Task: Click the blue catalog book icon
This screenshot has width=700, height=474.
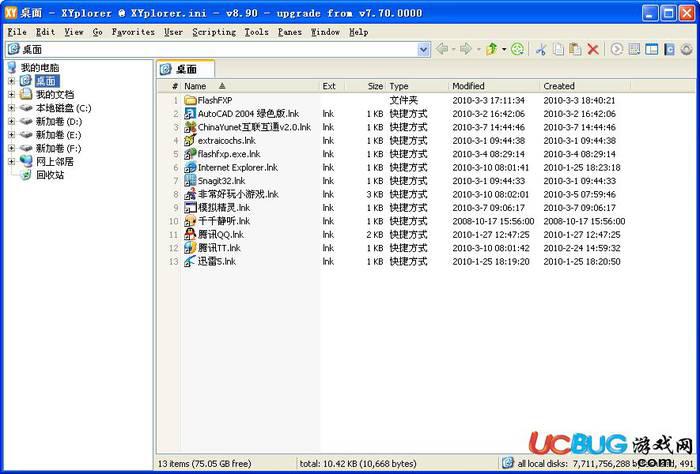Action: click(x=669, y=49)
